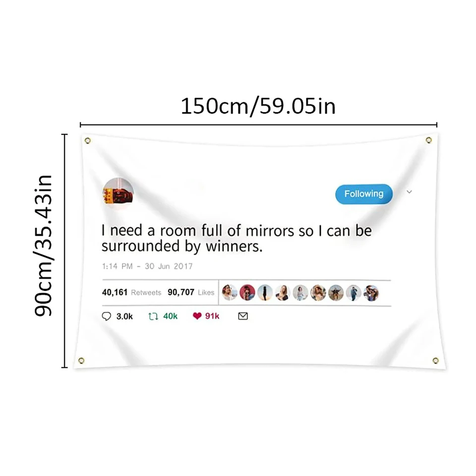Click the reply speech bubble icon
This screenshot has height=476, width=476.
[x=106, y=316]
